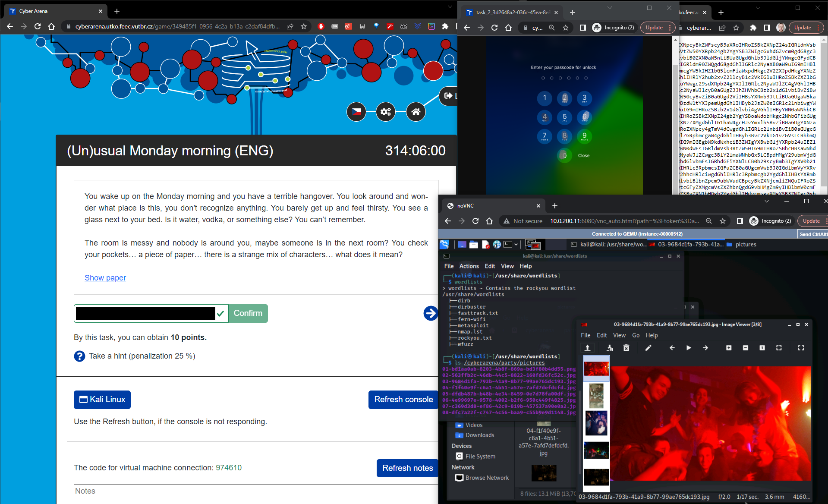Go to next task with blue arrow icon

pyautogui.click(x=431, y=313)
